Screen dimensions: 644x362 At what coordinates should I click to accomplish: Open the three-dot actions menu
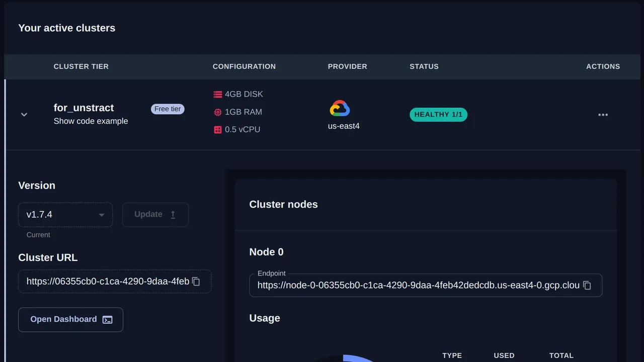(x=603, y=115)
